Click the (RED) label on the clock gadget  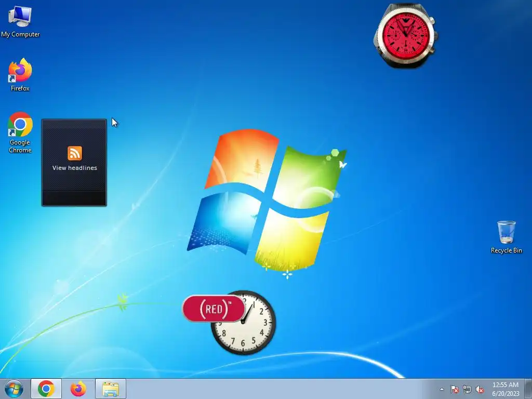click(x=214, y=309)
